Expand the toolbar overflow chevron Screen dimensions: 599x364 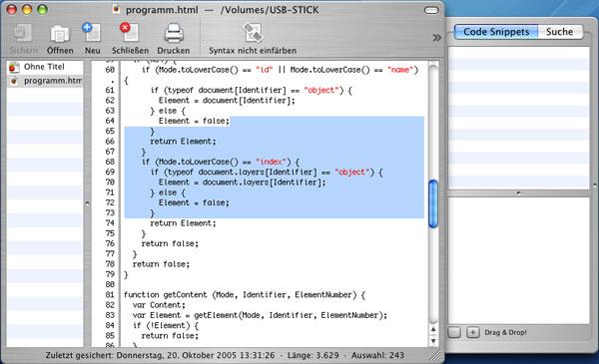pyautogui.click(x=436, y=37)
